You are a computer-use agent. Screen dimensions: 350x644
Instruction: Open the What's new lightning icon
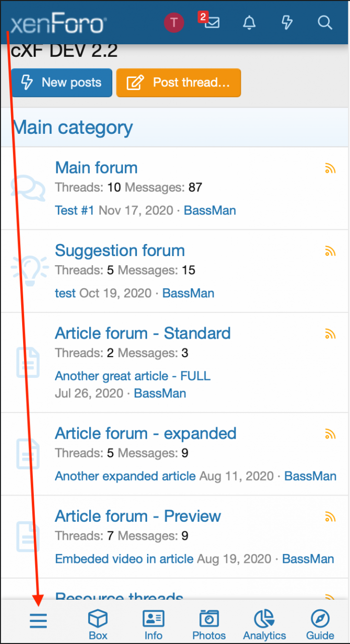tap(287, 23)
